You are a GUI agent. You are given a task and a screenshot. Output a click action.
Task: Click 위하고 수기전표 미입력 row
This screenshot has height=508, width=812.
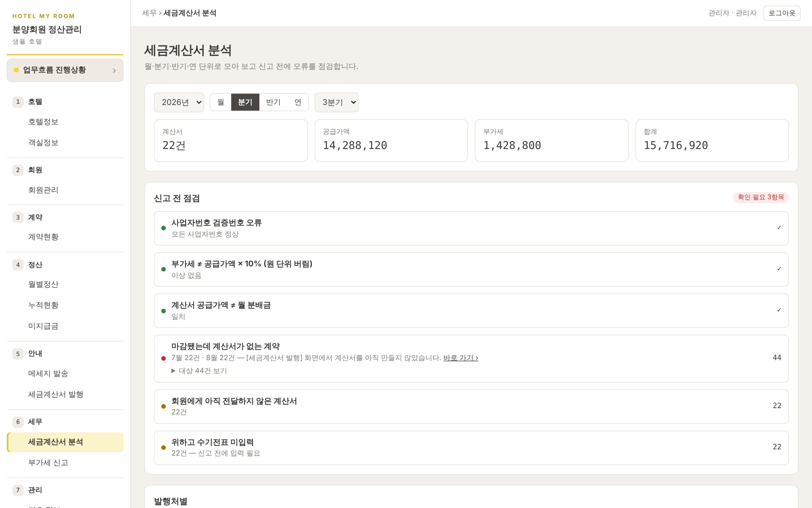click(x=471, y=448)
